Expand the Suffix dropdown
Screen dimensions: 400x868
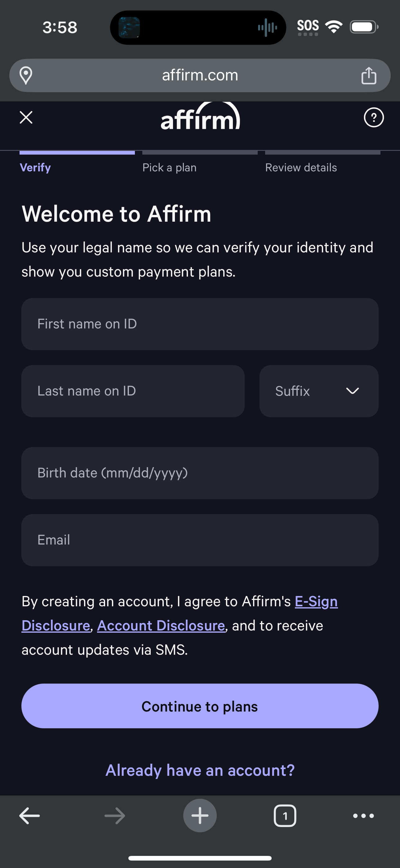click(319, 391)
